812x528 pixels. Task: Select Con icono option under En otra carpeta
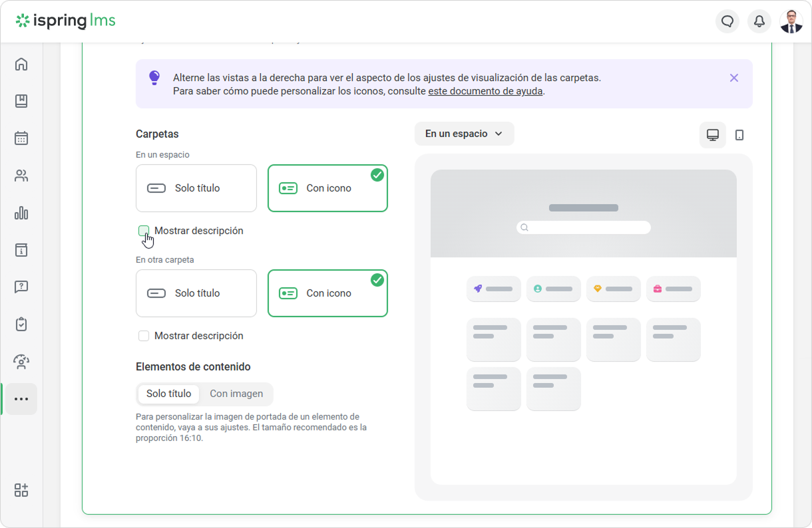point(327,293)
